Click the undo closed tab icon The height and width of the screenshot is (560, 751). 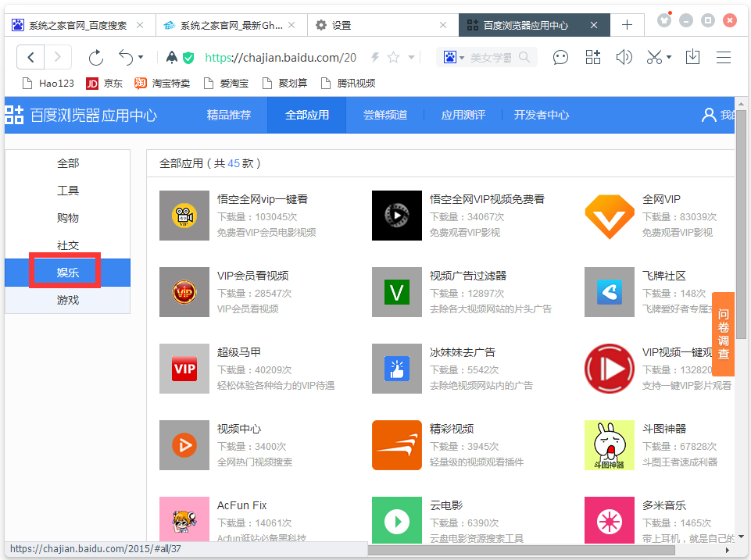pyautogui.click(x=126, y=58)
